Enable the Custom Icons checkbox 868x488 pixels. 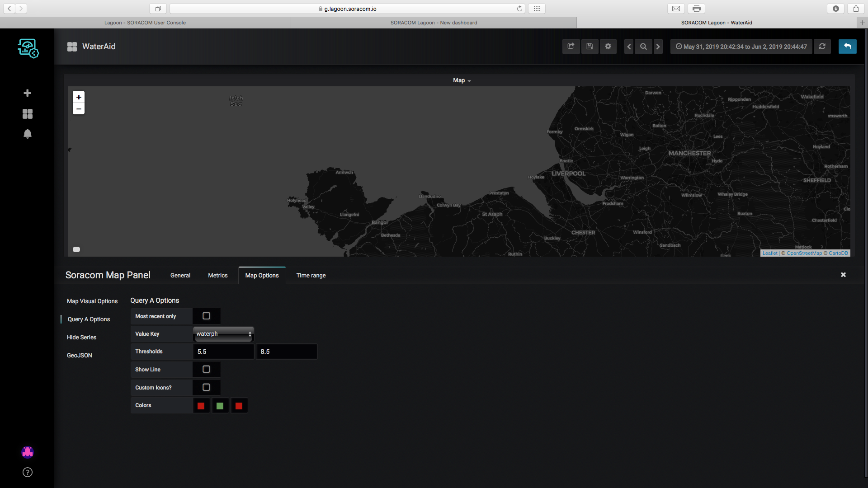click(206, 387)
